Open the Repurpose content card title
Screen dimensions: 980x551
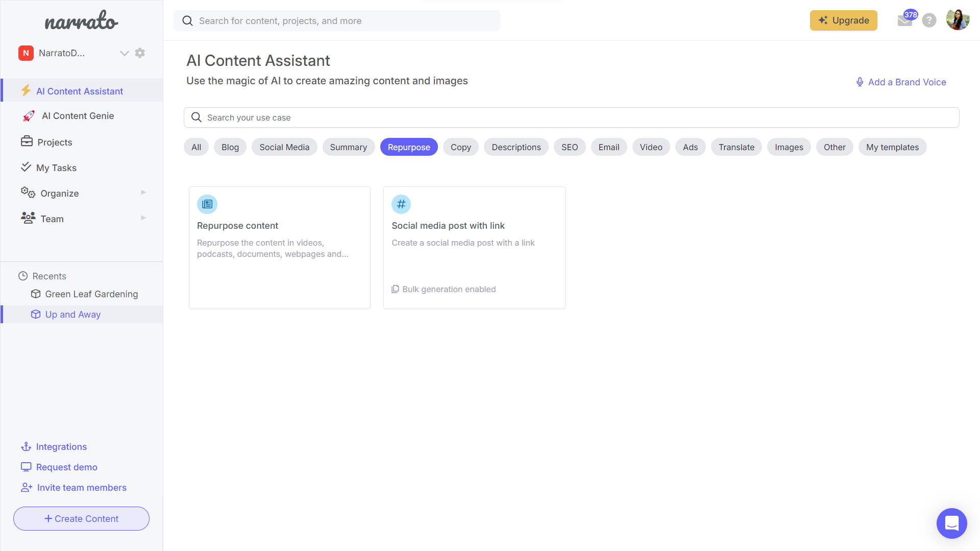[x=237, y=226]
